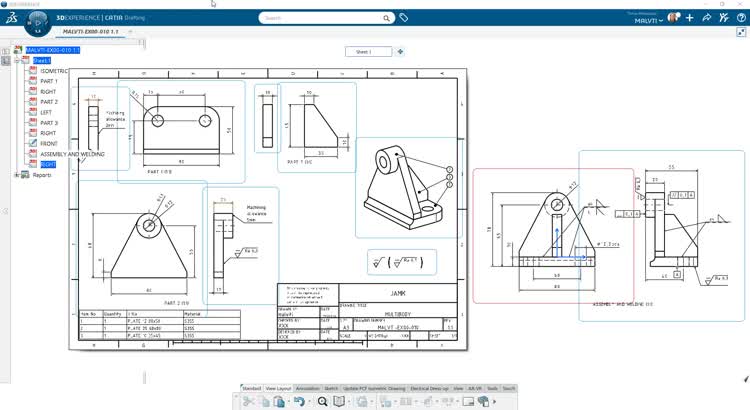Click the 3DS logo icon
The width and height of the screenshot is (750, 410).
11,18
